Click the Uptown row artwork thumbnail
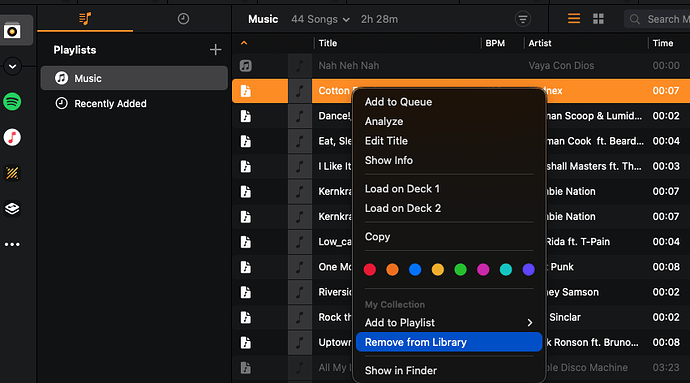 click(x=300, y=342)
